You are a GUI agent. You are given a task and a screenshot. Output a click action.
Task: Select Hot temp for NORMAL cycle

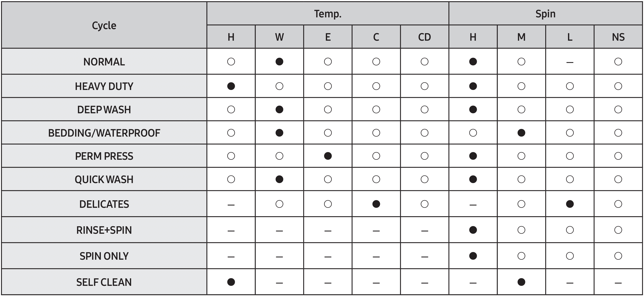[x=231, y=62]
